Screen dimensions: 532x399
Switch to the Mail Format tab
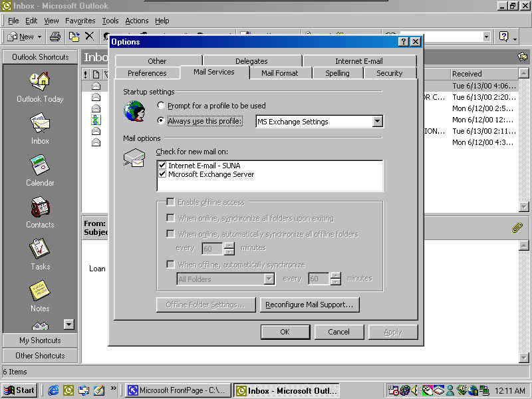279,73
